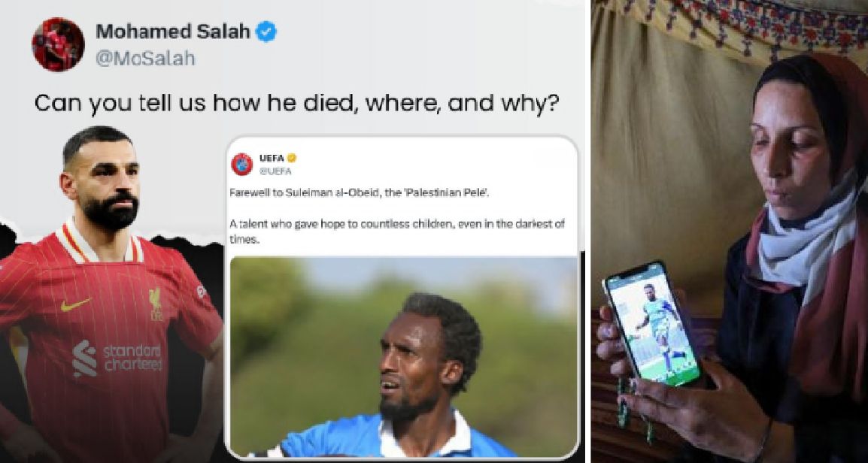
Task: Click the sleeve sponsor patch on the red jersey
Action: pos(201,292)
